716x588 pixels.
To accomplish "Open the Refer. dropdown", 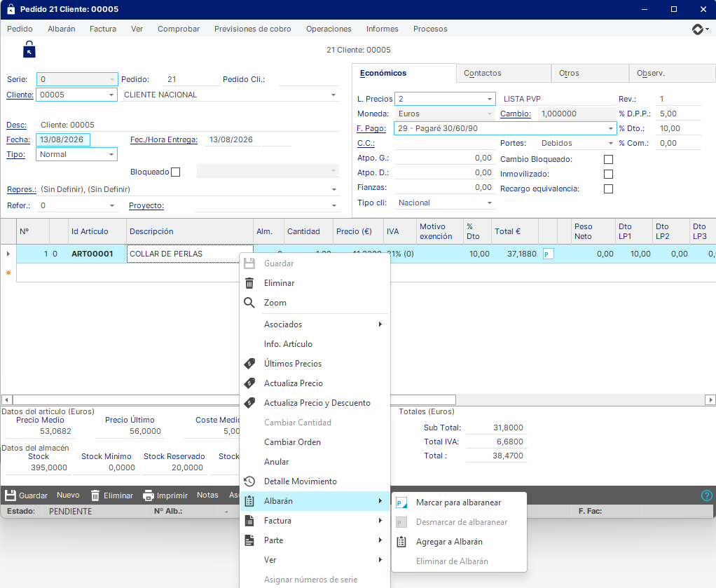I will tap(112, 206).
